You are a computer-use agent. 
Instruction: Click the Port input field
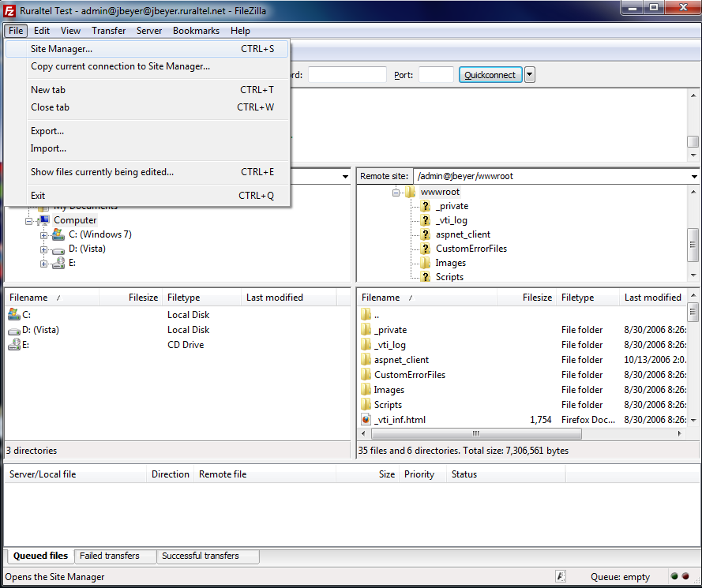[x=436, y=75]
